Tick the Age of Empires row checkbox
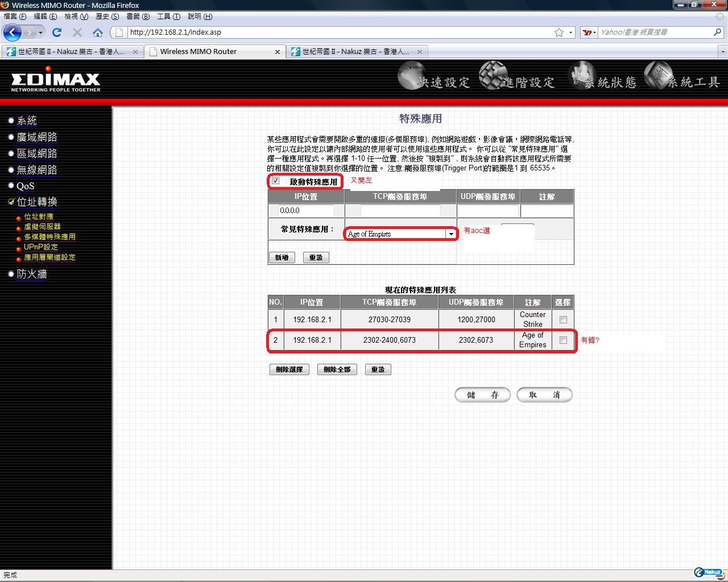Viewport: 728px width, 582px height. click(563, 340)
